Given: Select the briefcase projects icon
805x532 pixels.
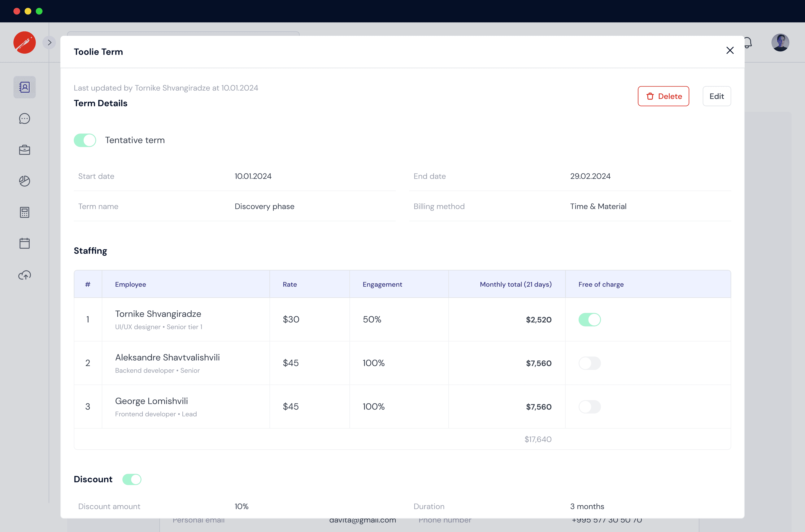Looking at the screenshot, I should [x=24, y=150].
